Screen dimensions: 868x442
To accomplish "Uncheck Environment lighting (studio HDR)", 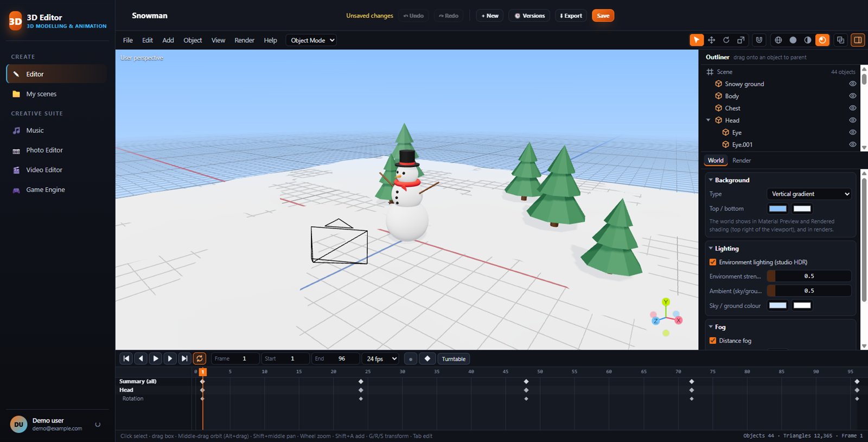I will 713,262.
